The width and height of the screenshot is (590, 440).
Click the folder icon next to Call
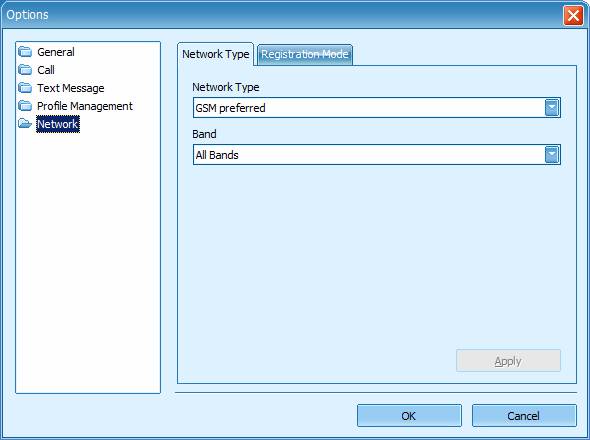tap(25, 70)
